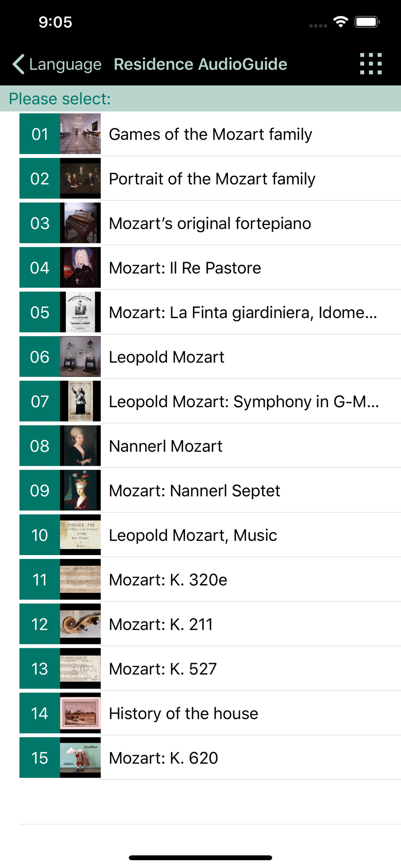Open Mozart: K. 620 entry
Viewport: 401px width, 868px height.
(x=210, y=758)
